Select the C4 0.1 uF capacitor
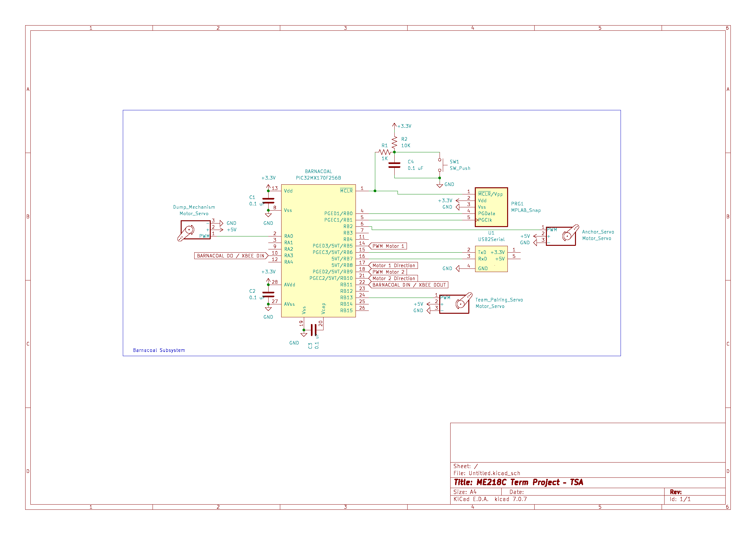Screen dimensions: 756x535 pos(394,165)
